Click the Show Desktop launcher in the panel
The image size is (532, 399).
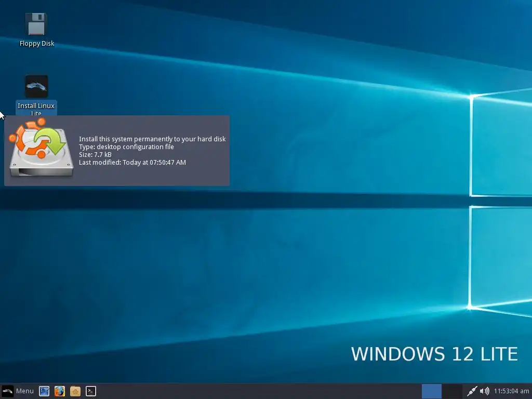click(x=44, y=391)
